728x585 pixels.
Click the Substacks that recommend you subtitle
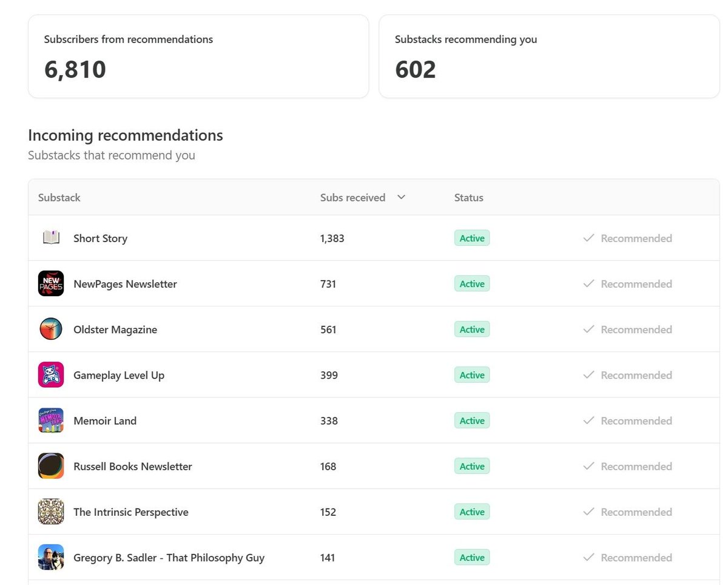112,155
